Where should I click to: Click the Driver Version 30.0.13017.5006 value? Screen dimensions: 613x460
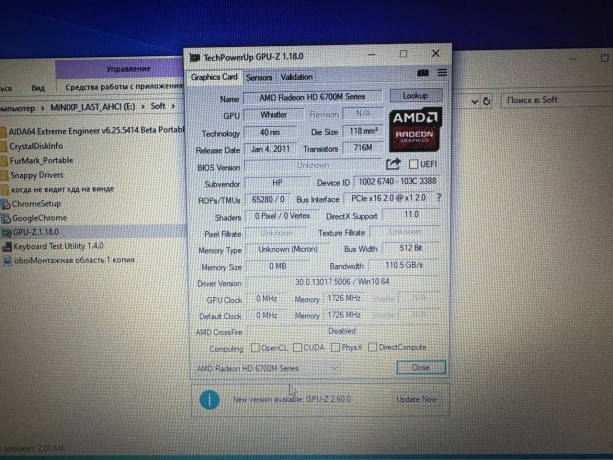click(342, 282)
